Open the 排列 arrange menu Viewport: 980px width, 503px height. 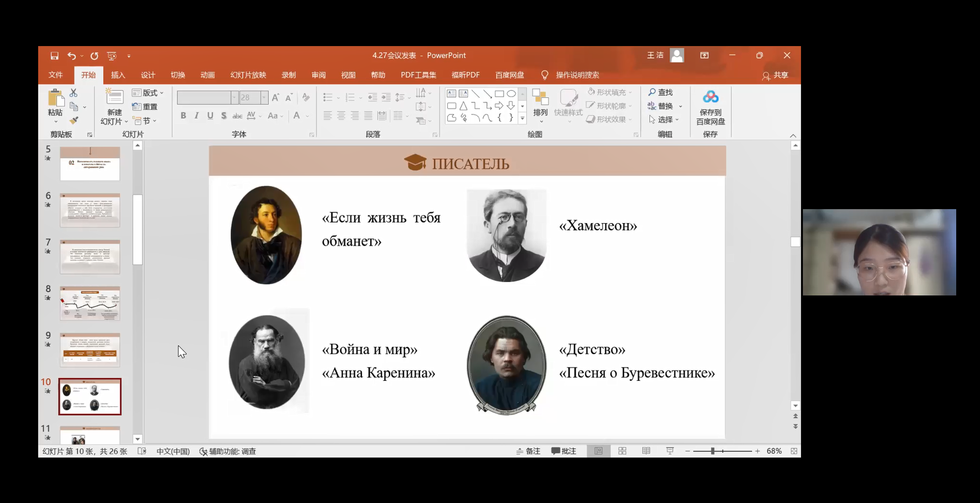pos(540,106)
